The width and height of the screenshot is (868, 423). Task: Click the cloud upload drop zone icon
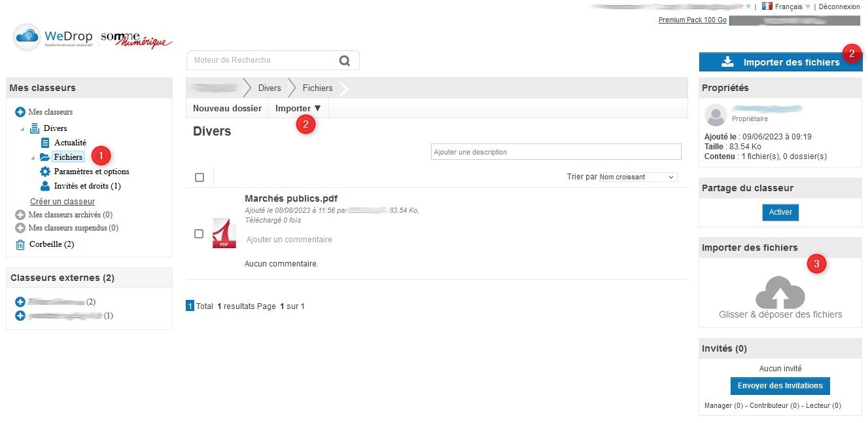(780, 293)
